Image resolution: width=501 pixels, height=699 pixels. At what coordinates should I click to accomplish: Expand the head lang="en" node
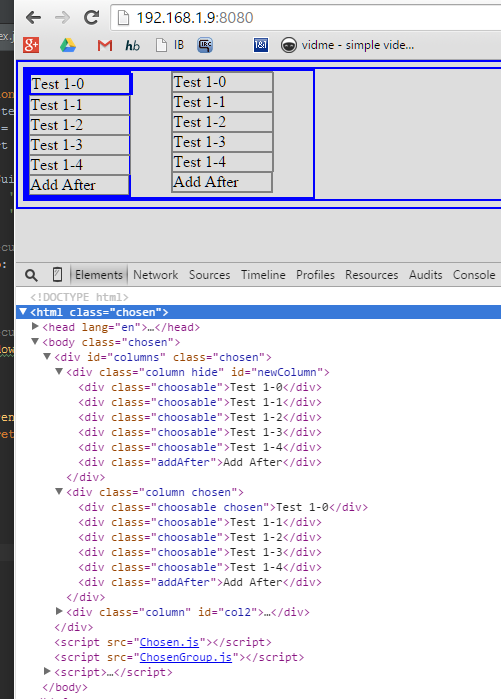tap(35, 326)
